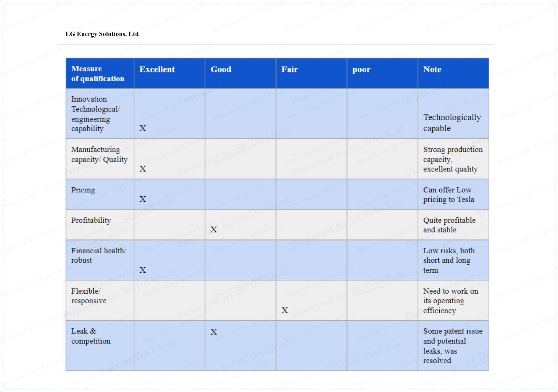Click the X mark in the Leak & competition row
The width and height of the screenshot is (558, 392).
click(214, 332)
